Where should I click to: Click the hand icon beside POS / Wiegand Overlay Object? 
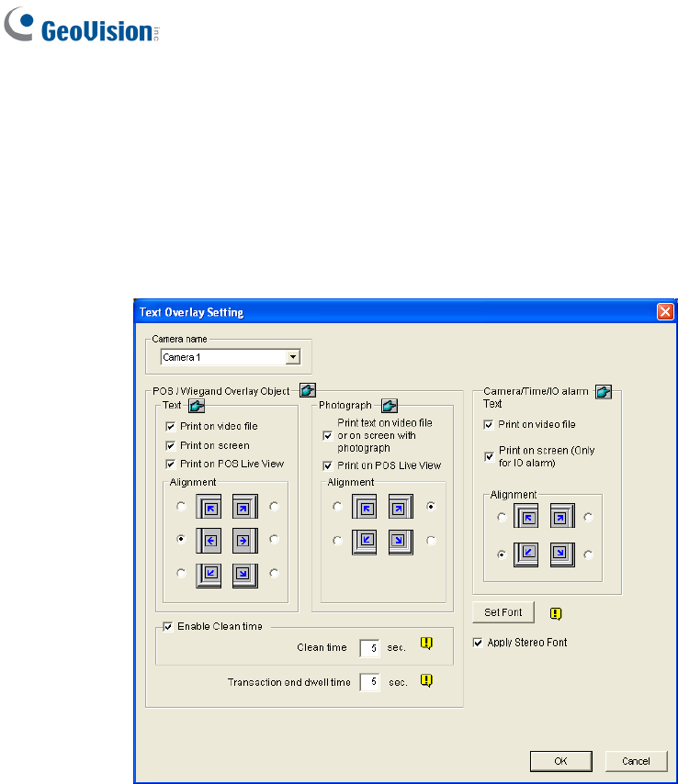coord(308,390)
